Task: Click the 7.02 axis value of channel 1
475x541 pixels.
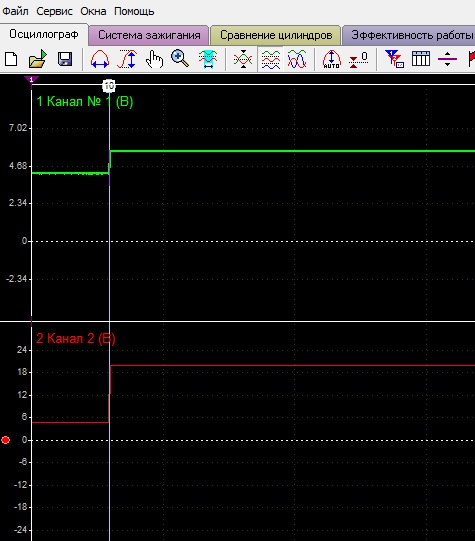Action: coord(18,128)
